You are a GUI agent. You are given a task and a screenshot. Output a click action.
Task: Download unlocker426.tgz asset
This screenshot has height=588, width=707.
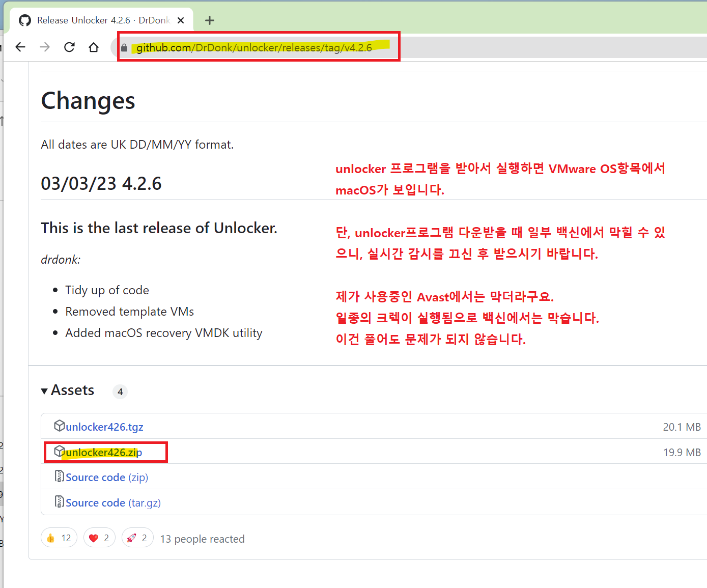tap(104, 427)
